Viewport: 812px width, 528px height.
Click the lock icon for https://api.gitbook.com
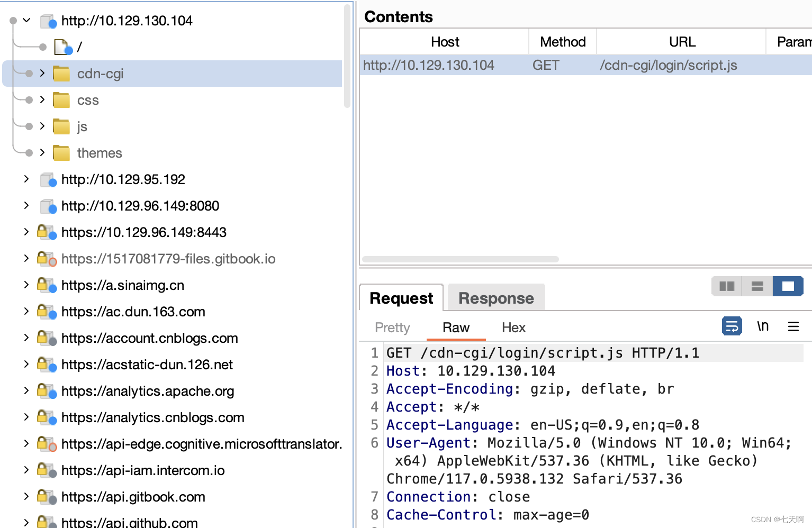pyautogui.click(x=47, y=496)
